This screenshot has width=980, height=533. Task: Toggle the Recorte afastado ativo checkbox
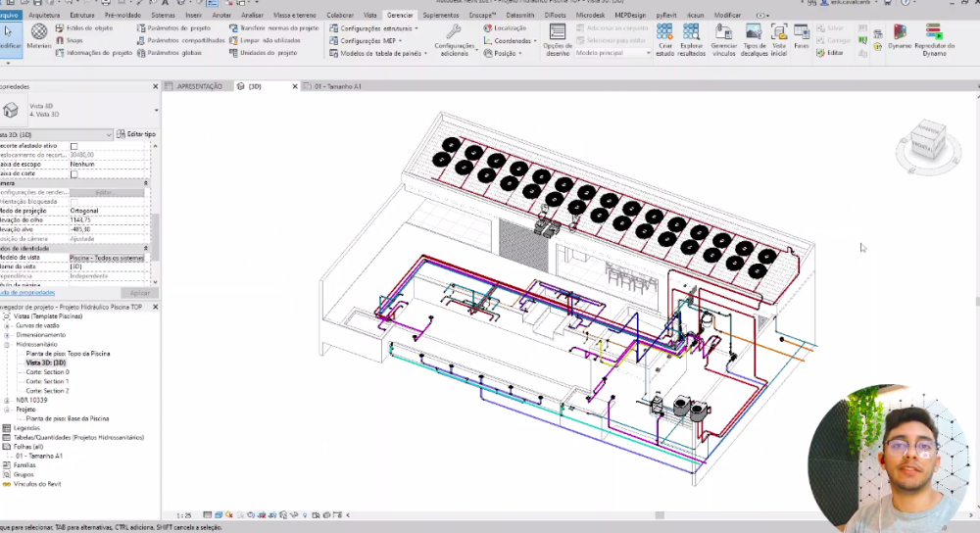(x=73, y=146)
